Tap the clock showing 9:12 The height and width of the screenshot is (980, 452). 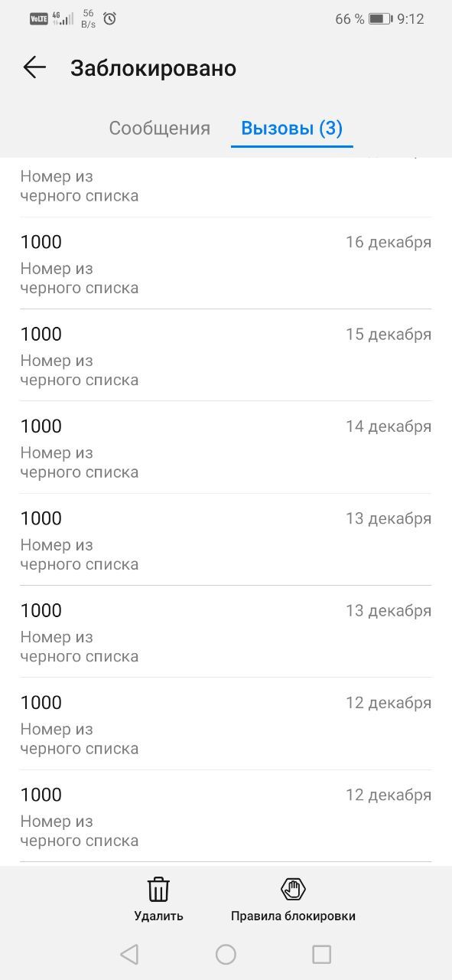click(409, 18)
